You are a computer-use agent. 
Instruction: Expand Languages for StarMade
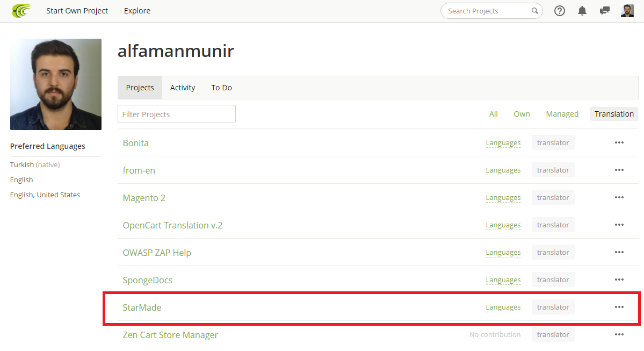point(503,307)
